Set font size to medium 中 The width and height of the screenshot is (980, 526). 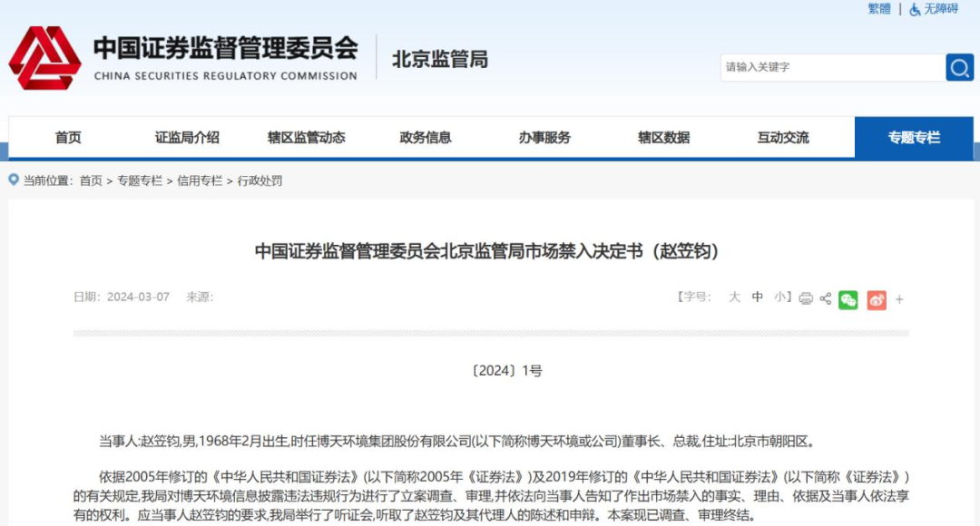click(x=758, y=297)
